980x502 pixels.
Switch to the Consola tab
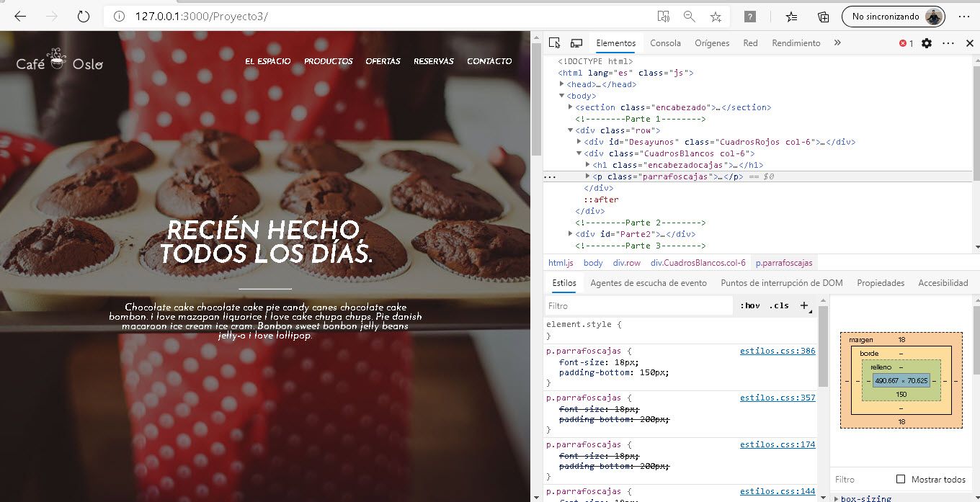tap(665, 43)
